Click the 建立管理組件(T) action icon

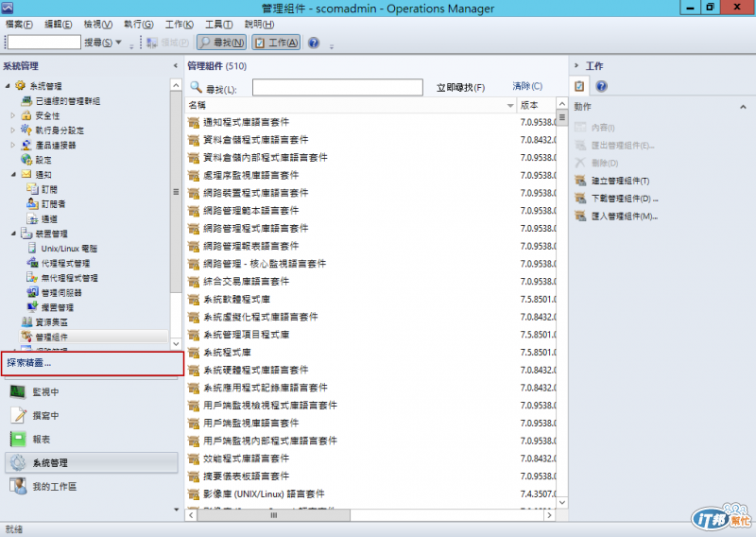point(580,181)
